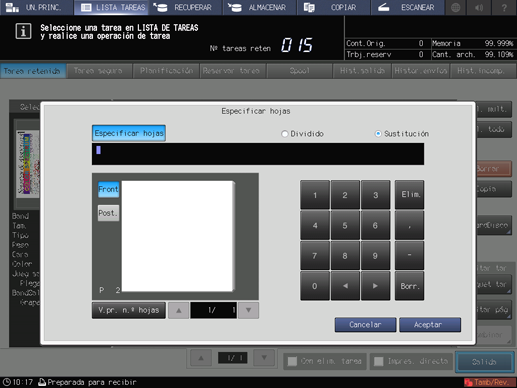Select the Dividido radio option
The height and width of the screenshot is (388, 517).
tap(284, 134)
